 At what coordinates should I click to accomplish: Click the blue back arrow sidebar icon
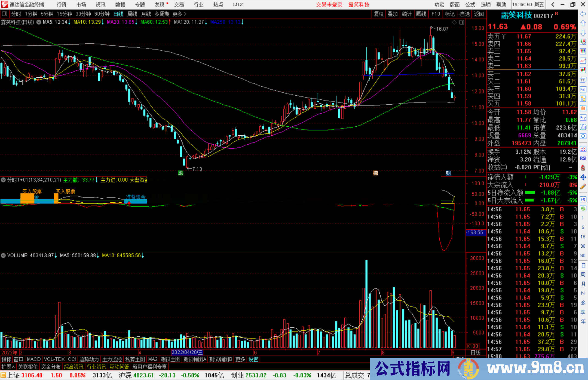583,14
